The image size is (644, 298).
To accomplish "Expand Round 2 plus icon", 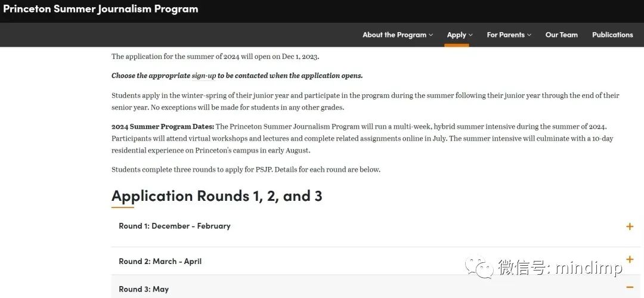I will click(x=630, y=259).
